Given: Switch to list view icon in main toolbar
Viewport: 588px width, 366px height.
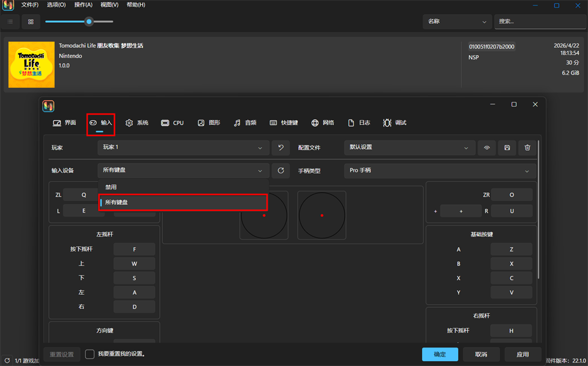Looking at the screenshot, I should coord(10,22).
